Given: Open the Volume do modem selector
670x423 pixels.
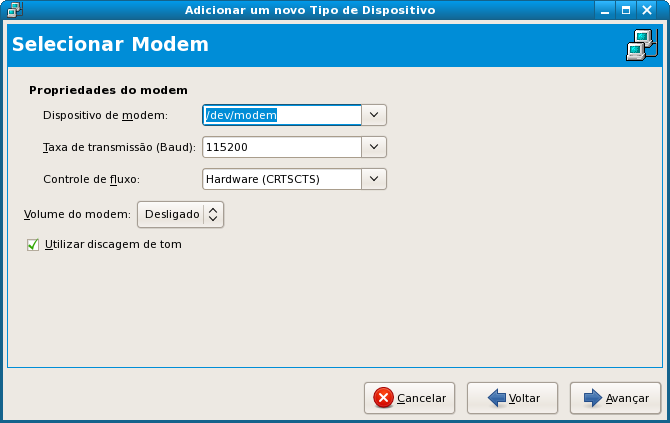Looking at the screenshot, I should pyautogui.click(x=180, y=214).
